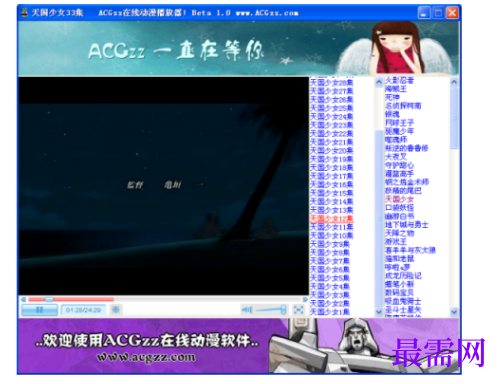Select 成龙历险记 in the anime list
This screenshot has height=384, width=504.
(403, 276)
